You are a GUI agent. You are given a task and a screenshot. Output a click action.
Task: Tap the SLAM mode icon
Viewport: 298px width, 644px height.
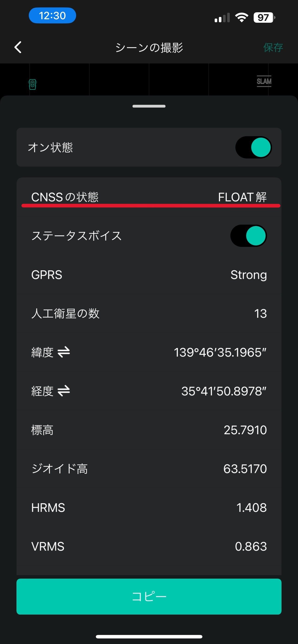(x=264, y=81)
